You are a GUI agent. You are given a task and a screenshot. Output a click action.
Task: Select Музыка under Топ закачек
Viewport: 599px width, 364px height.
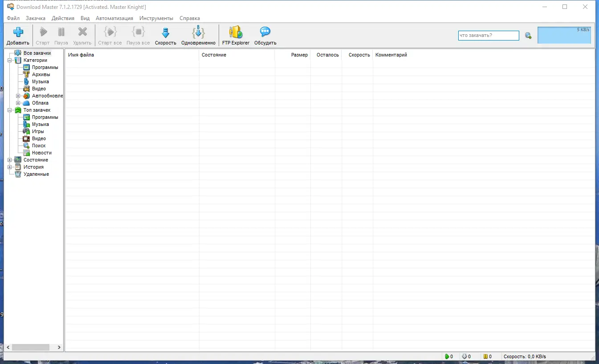click(41, 125)
